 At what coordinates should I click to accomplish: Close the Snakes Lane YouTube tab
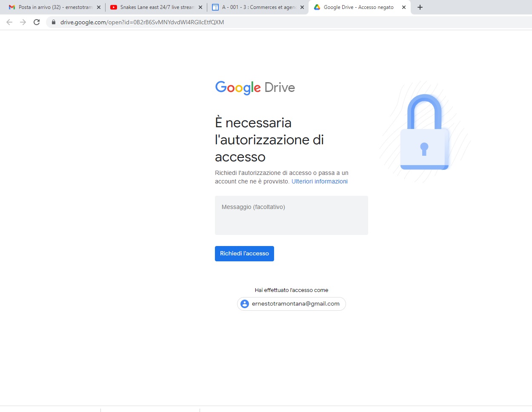[200, 7]
